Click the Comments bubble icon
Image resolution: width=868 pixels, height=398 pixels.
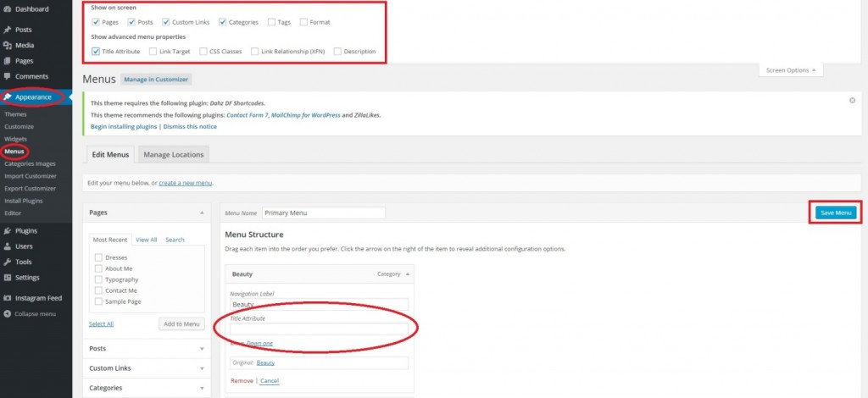coord(8,76)
